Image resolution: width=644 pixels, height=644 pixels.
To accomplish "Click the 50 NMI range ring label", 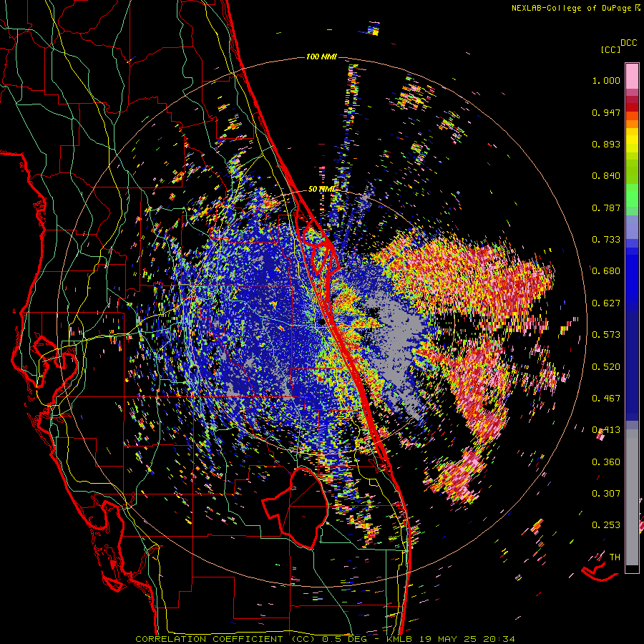I will (321, 189).
